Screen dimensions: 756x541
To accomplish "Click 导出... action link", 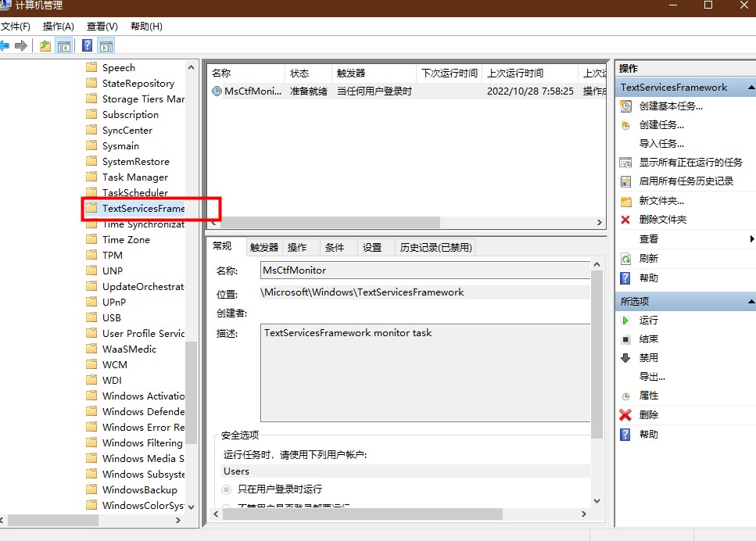I will click(652, 377).
